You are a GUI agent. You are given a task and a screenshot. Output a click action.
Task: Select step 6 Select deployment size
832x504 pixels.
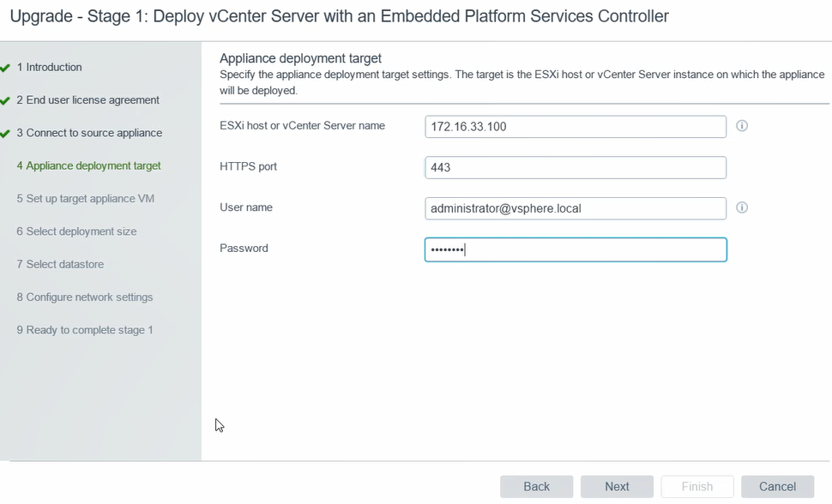pyautogui.click(x=76, y=231)
